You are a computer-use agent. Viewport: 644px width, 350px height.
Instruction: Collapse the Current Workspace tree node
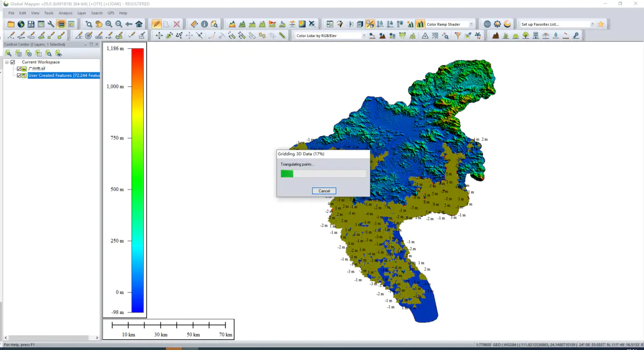[x=7, y=62]
